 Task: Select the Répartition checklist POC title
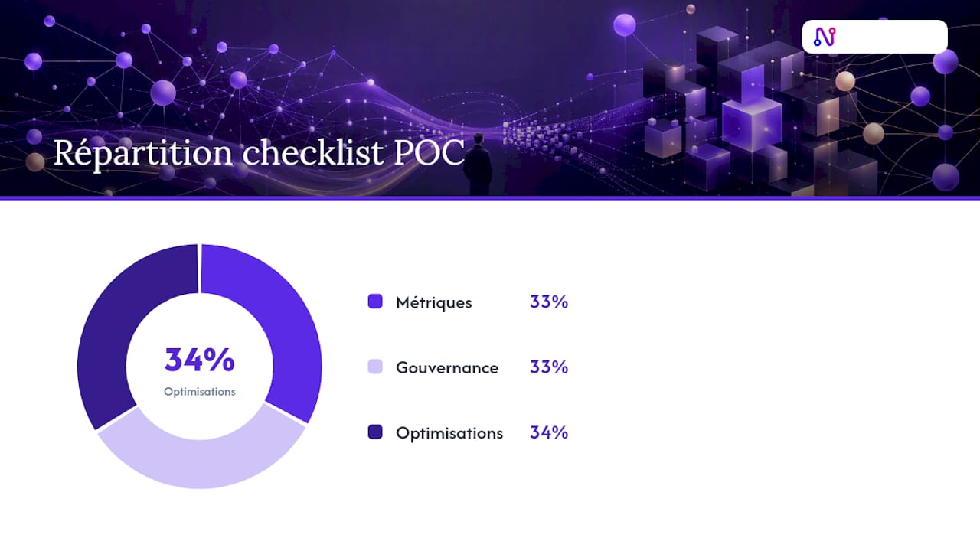coord(259,153)
